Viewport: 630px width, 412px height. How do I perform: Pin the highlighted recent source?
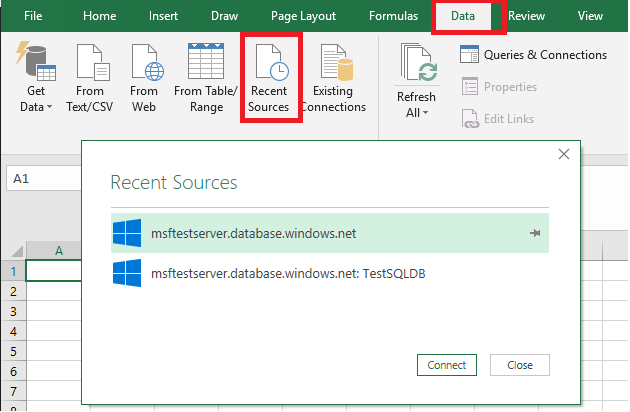tap(535, 233)
